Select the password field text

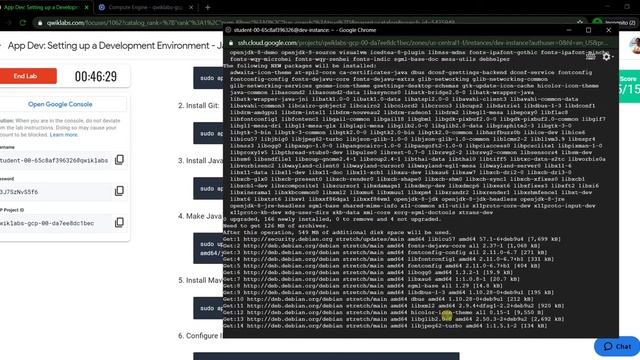coord(19,192)
